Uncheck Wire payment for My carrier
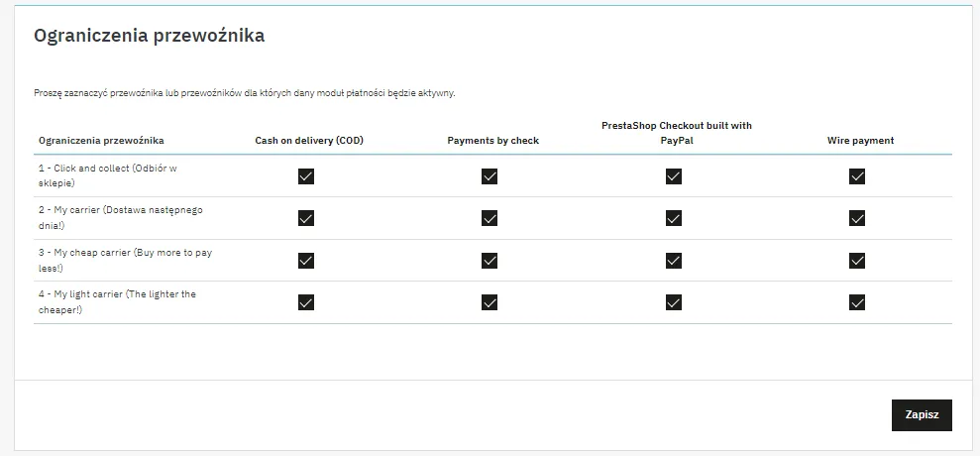Screen dimensions: 980x456 (857, 218)
